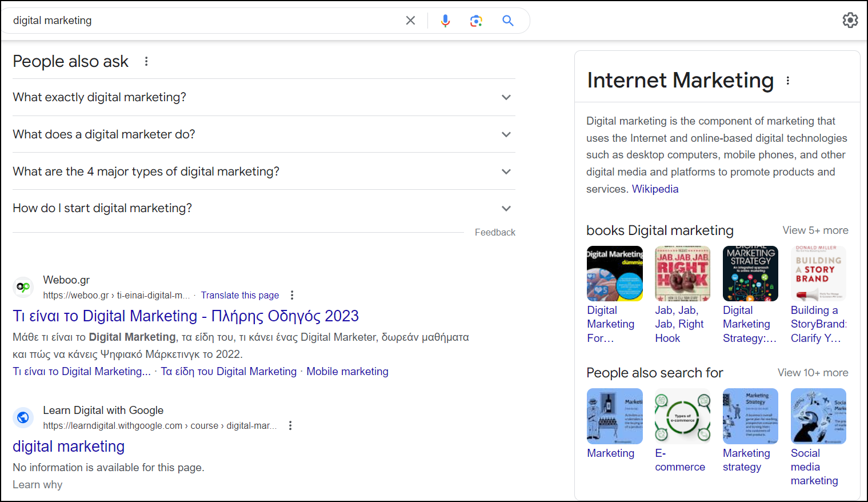The height and width of the screenshot is (502, 868).
Task: Open Internet Marketing panel options menu
Action: (x=788, y=81)
